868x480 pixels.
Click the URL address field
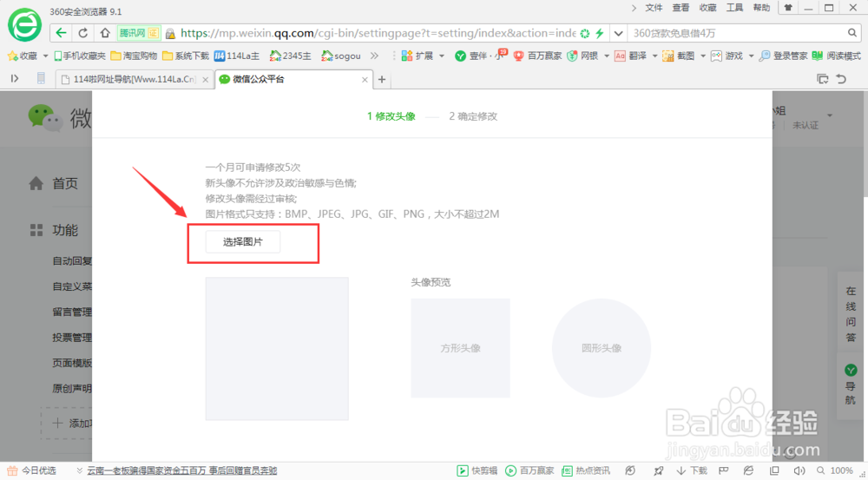point(378,33)
